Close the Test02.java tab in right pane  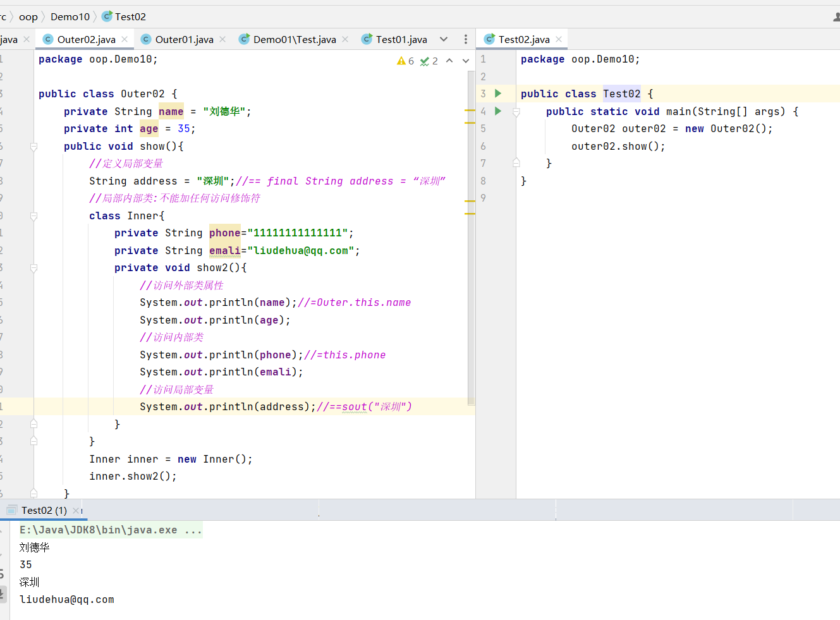click(x=559, y=39)
